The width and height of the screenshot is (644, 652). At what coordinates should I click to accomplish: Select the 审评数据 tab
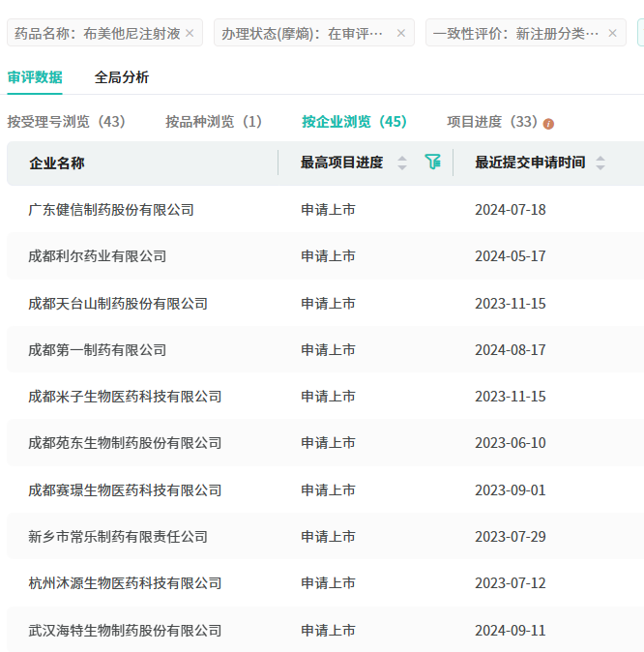click(35, 77)
